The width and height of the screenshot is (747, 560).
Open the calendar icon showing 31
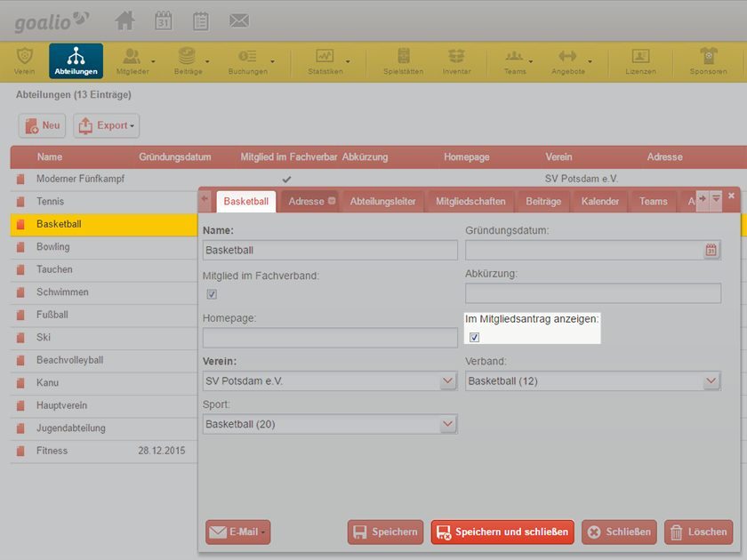point(164,21)
